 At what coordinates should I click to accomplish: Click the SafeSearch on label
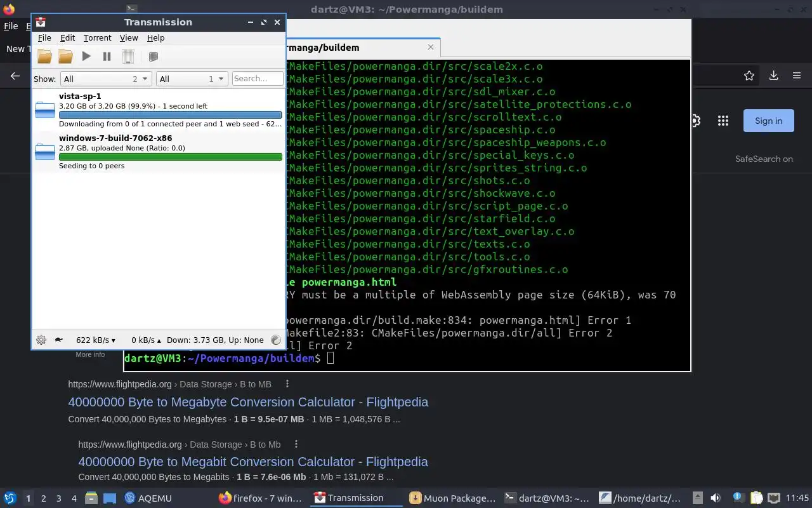(x=764, y=159)
